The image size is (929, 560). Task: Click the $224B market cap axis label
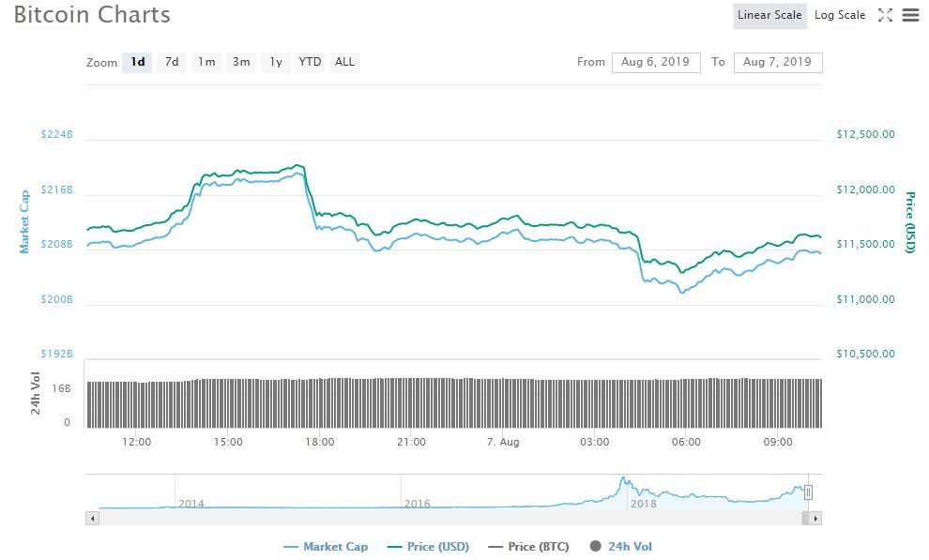(x=57, y=134)
